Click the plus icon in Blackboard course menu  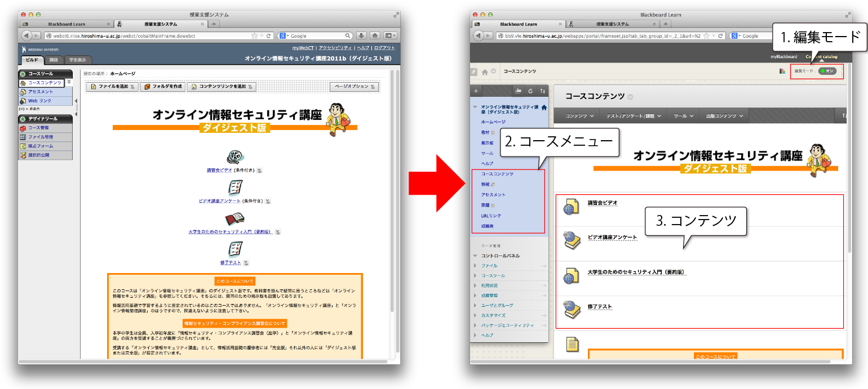pyautogui.click(x=476, y=91)
